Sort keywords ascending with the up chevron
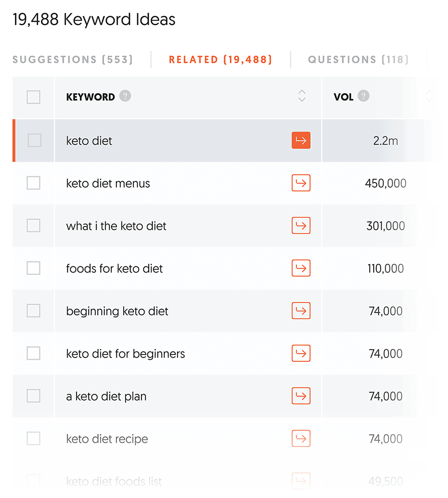 302,93
